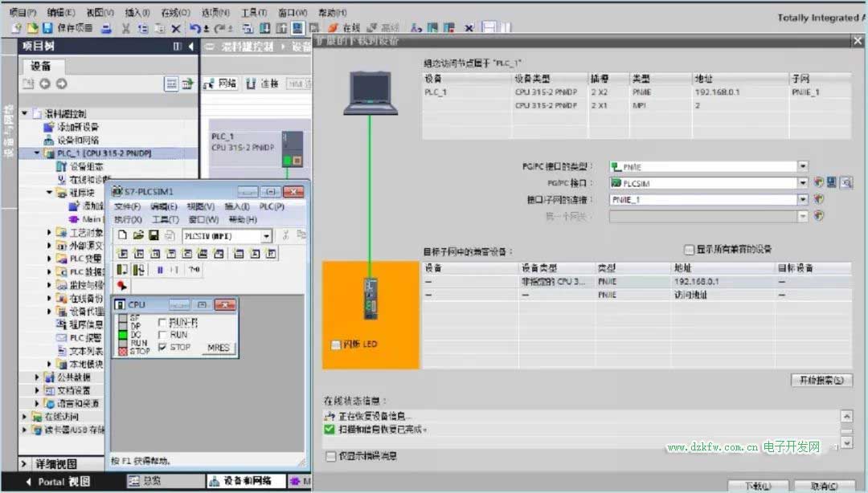This screenshot has width=868, height=493.
Task: Check the 仅显示错误消息 checkbox
Action: (330, 457)
